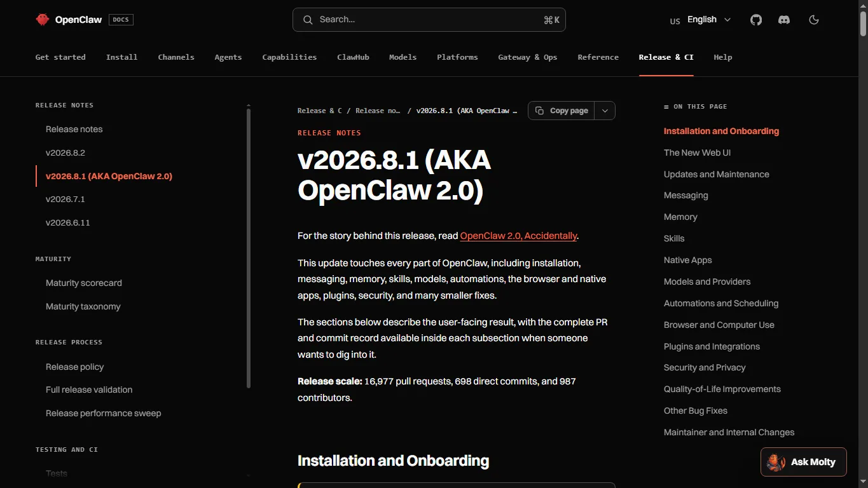This screenshot has height=488, width=868.
Task: Click the ⌘K shortcut hint
Action: point(551,20)
